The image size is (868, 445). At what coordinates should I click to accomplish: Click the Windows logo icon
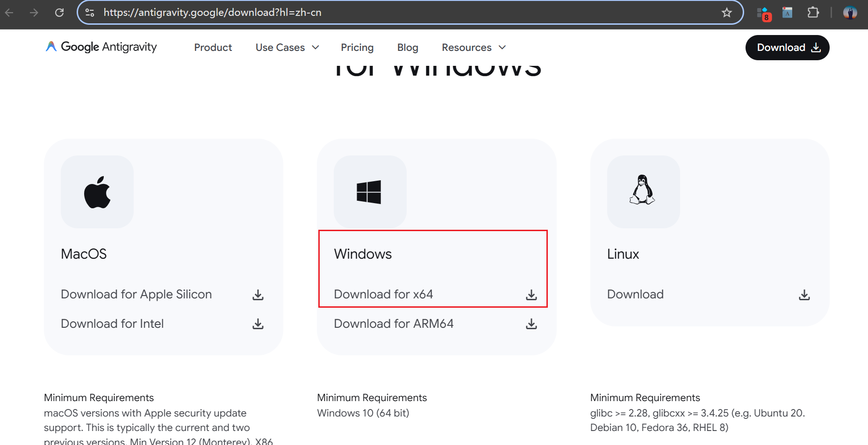tap(369, 191)
